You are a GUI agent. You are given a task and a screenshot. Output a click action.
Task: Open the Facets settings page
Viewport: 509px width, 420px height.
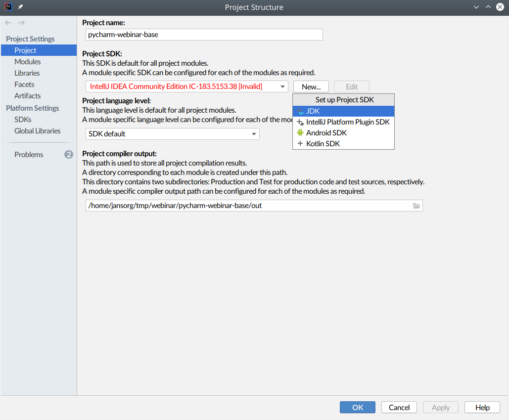(39, 84)
